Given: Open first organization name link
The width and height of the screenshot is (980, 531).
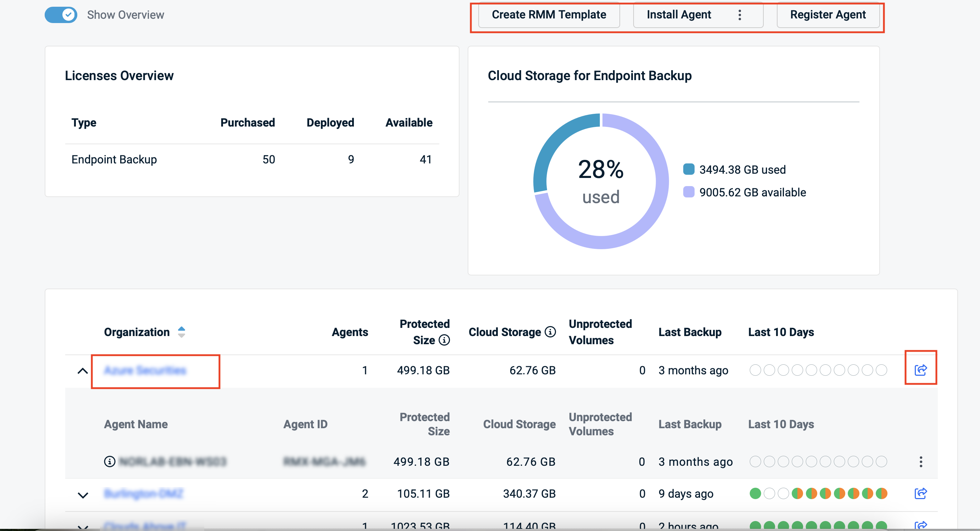Looking at the screenshot, I should 145,370.
